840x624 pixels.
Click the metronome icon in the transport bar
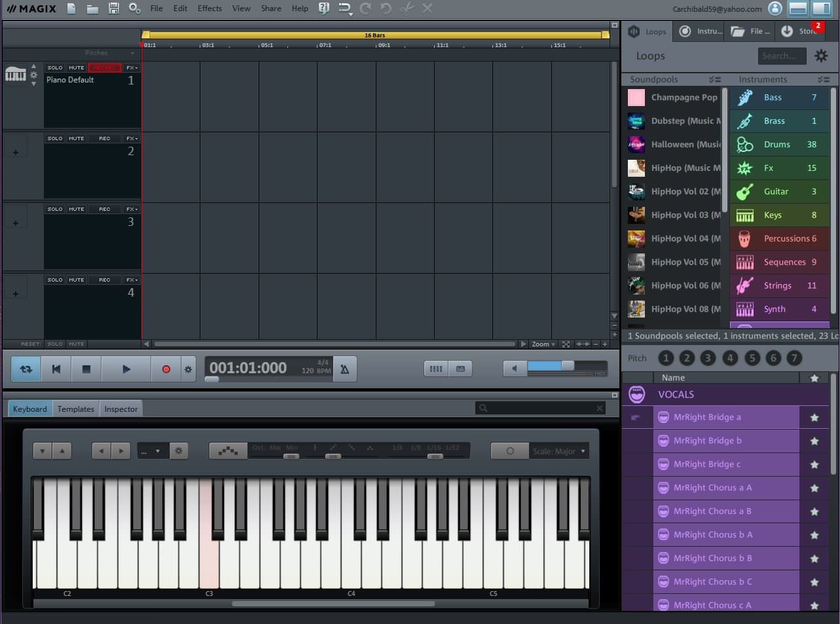click(344, 369)
